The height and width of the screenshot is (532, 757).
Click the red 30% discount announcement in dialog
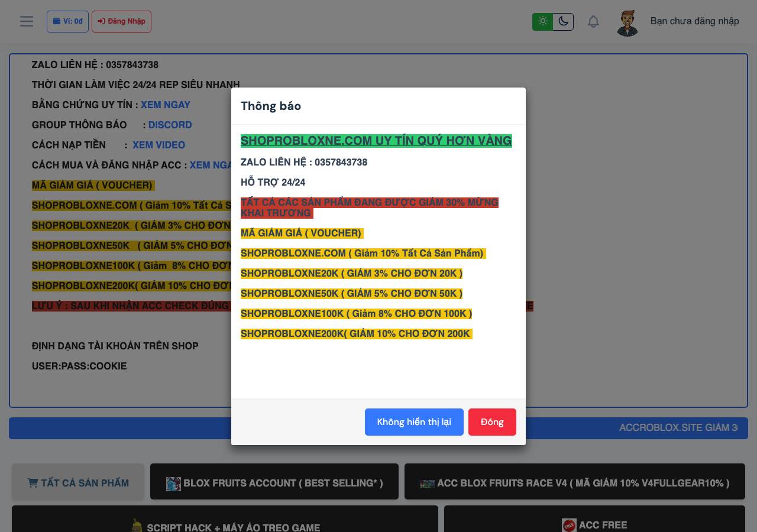coord(370,207)
